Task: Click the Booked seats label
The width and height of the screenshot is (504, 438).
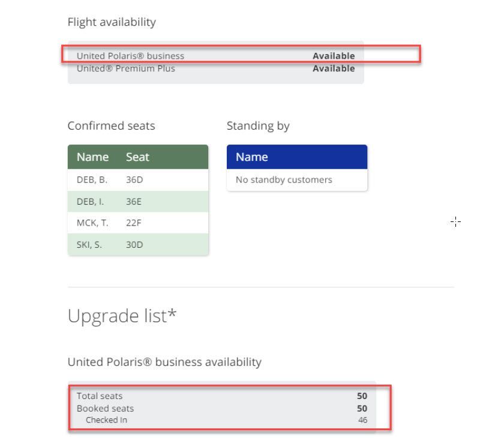Action: tap(105, 409)
